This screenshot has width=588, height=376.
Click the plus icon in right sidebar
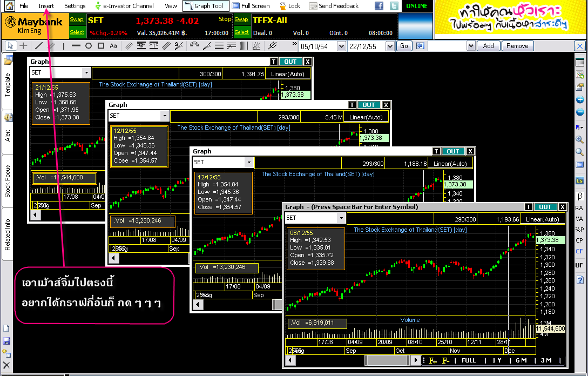coord(580,99)
